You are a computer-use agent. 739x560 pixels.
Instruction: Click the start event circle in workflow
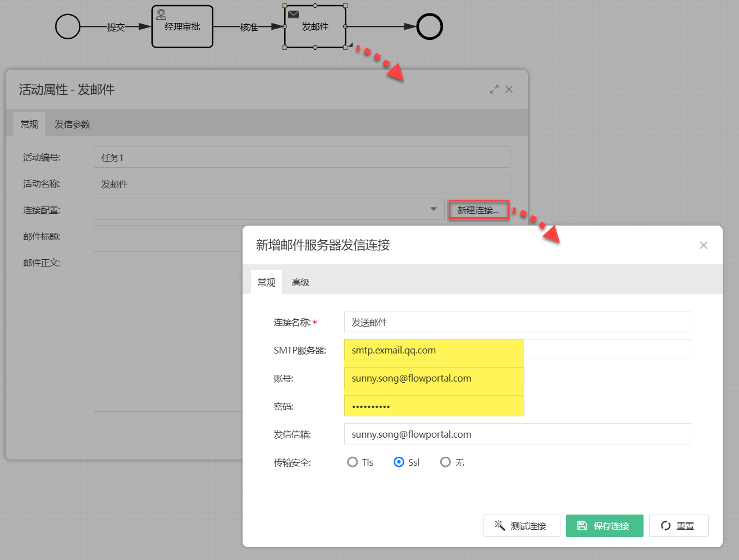click(68, 27)
